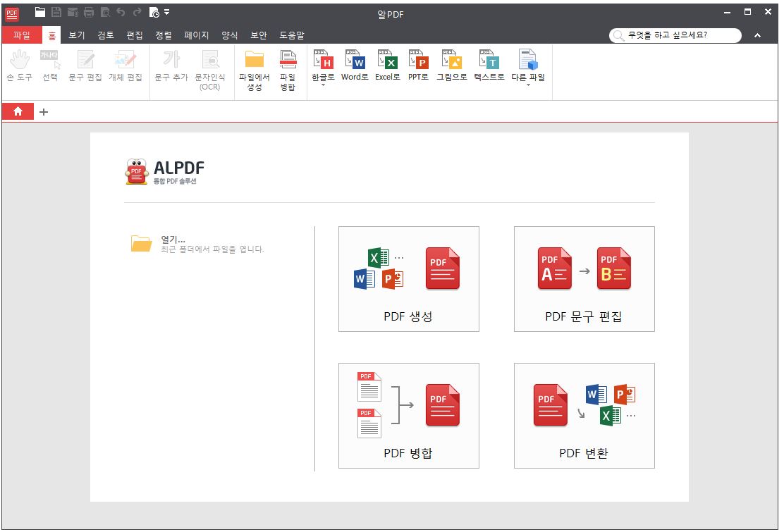Add a new tab with the plus button
This screenshot has width=784, height=532.
click(x=44, y=112)
